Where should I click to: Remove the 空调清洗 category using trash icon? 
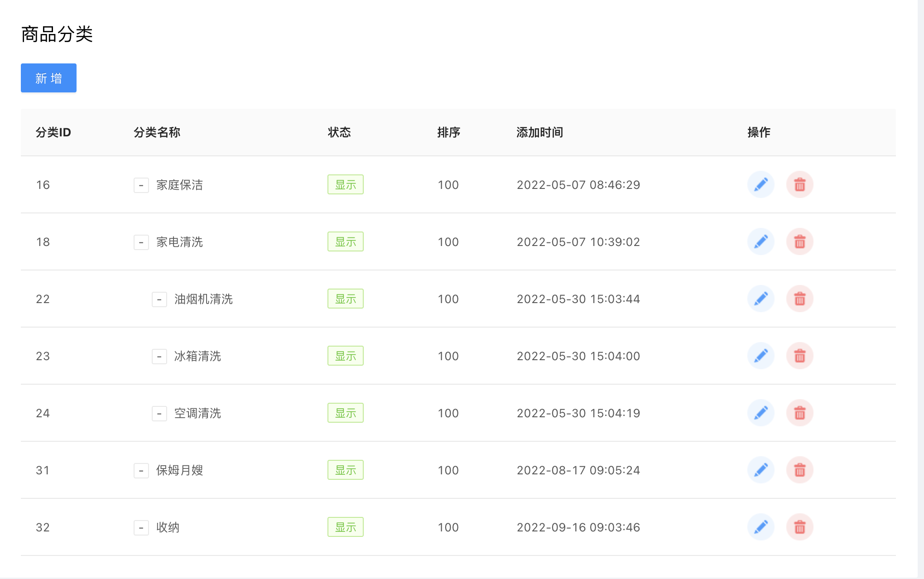click(799, 413)
